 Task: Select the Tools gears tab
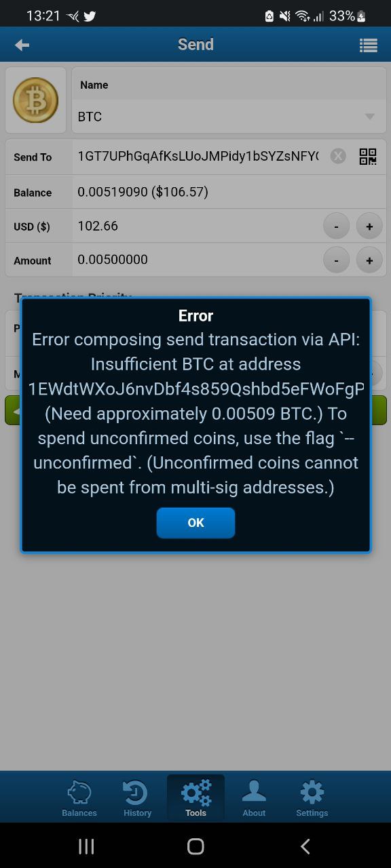coord(195,798)
